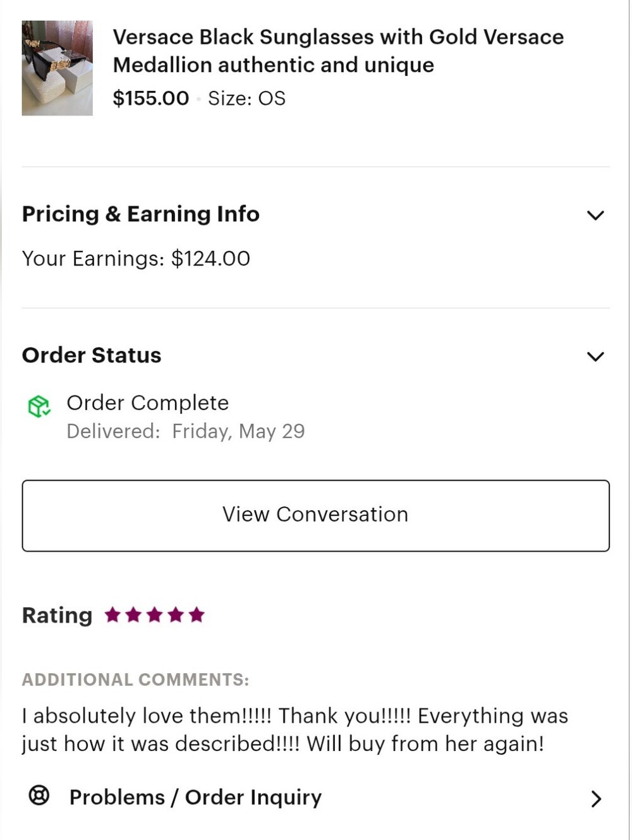Click the Pricing & Earning Info heading
The image size is (632, 840).
141,214
